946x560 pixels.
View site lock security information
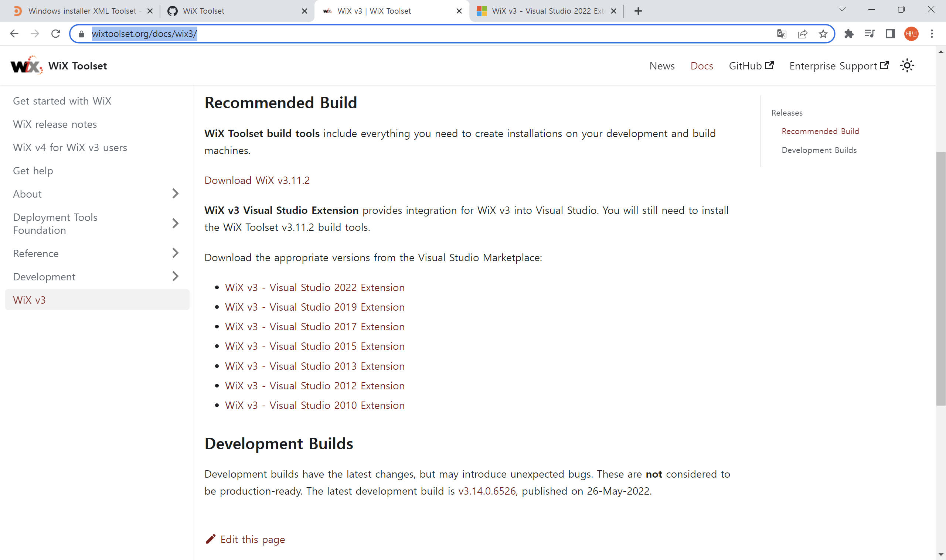81,34
